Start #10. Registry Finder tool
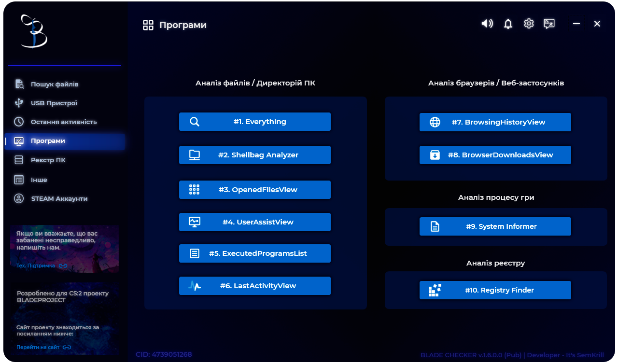 [495, 290]
